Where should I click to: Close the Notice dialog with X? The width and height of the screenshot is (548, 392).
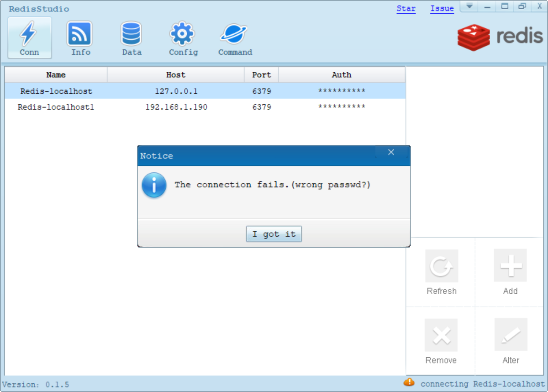(x=391, y=152)
